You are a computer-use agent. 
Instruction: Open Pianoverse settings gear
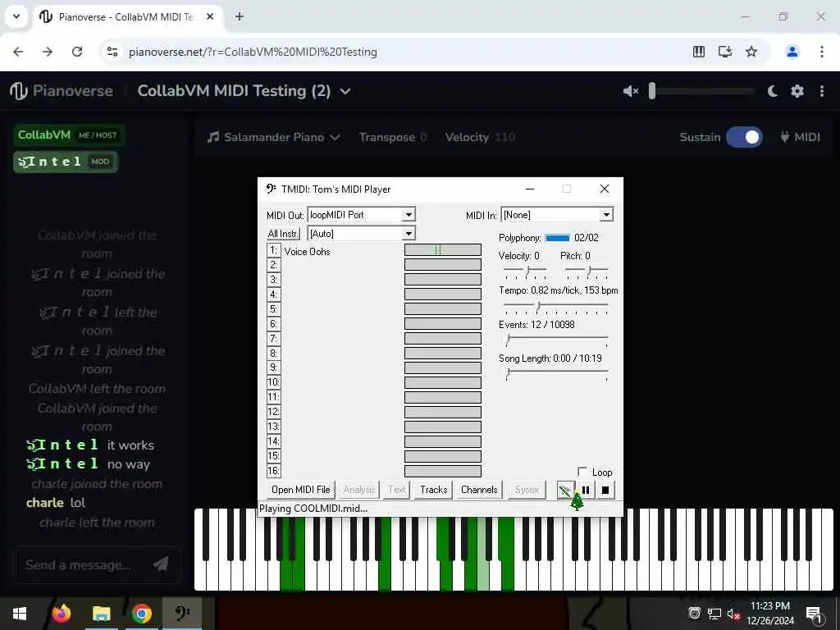point(797,91)
